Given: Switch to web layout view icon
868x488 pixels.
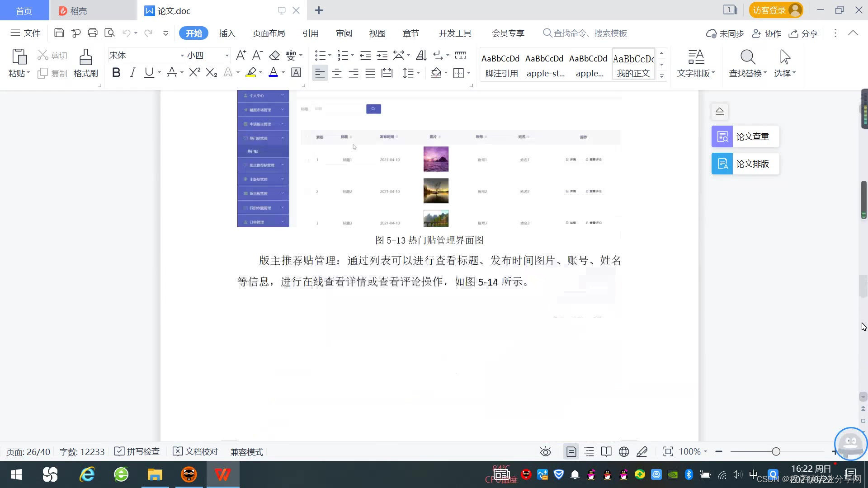Looking at the screenshot, I should [624, 451].
